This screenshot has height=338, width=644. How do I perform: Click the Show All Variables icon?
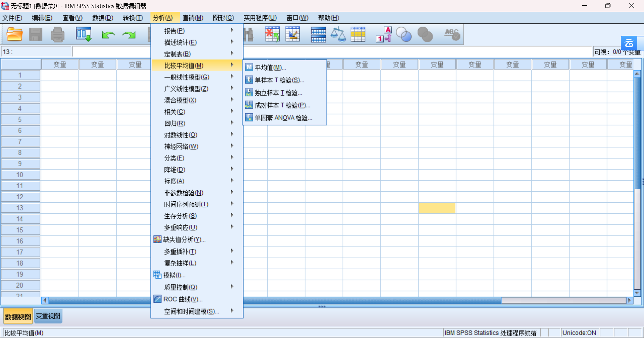[425, 35]
